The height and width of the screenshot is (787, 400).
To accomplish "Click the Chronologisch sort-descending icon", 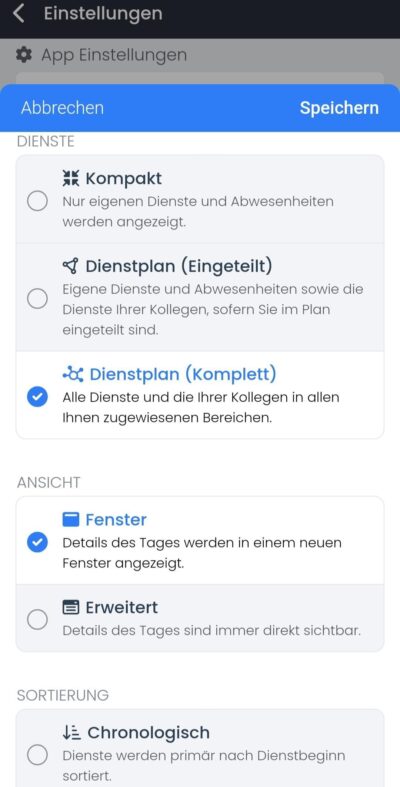I will (72, 733).
